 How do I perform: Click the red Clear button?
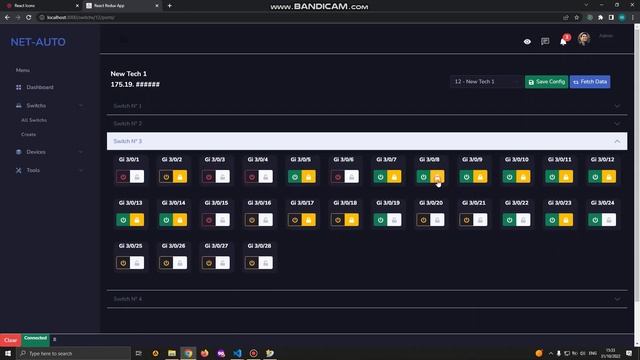(x=11, y=340)
